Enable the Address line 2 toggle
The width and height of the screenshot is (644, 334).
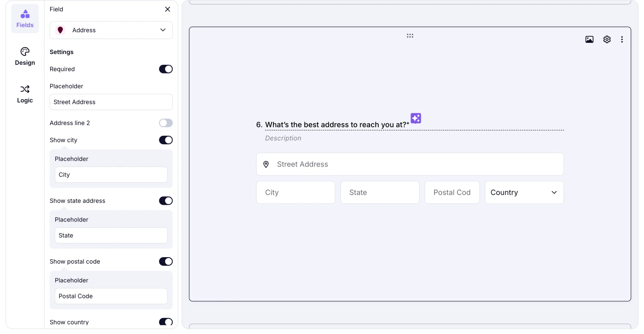166,123
